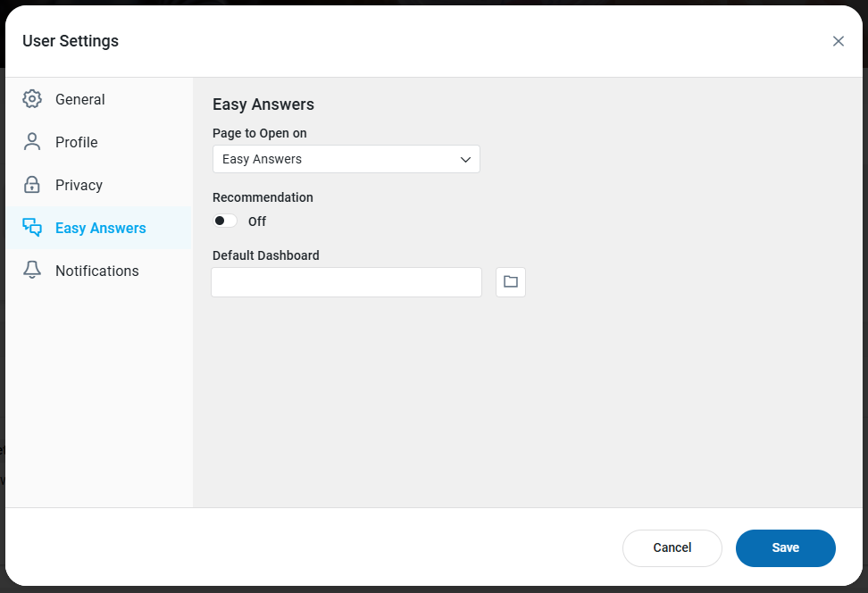Close the User Settings dialog
868x593 pixels.
point(838,41)
